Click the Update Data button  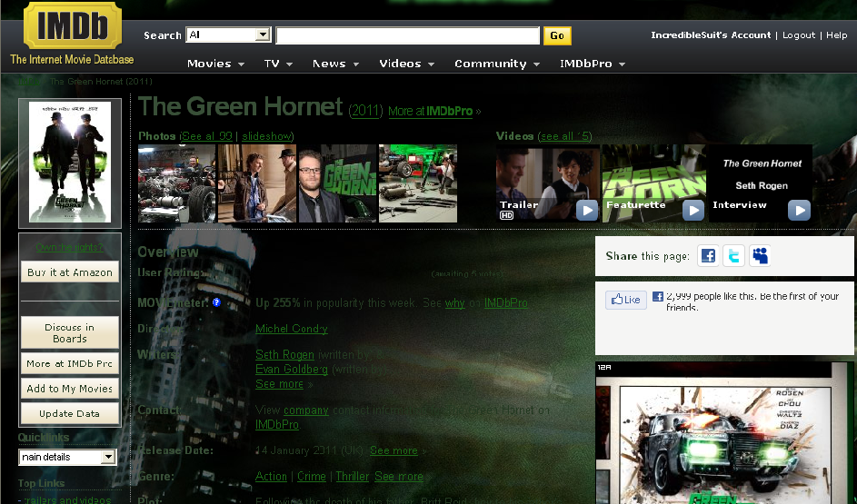tap(69, 414)
